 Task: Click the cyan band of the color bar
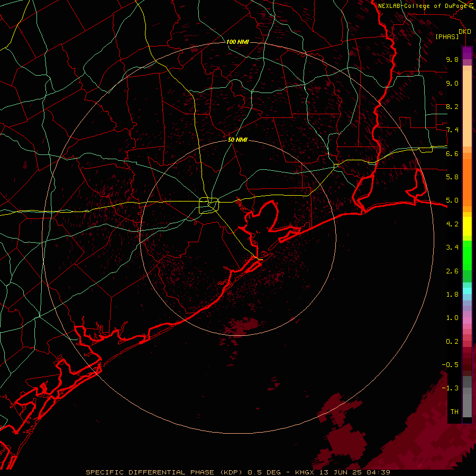click(467, 291)
